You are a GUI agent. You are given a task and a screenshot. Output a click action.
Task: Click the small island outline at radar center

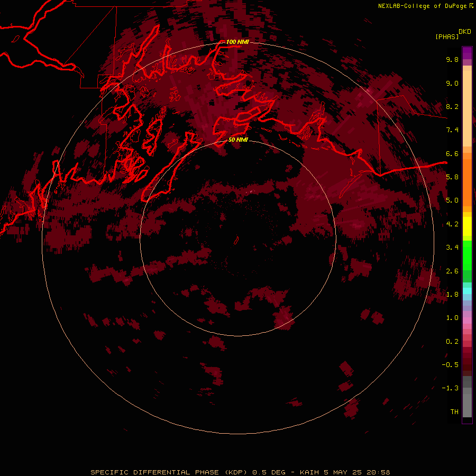236,241
